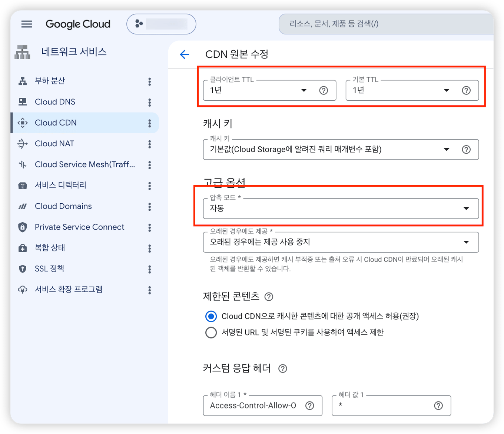Select public access to cached content option

[211, 316]
